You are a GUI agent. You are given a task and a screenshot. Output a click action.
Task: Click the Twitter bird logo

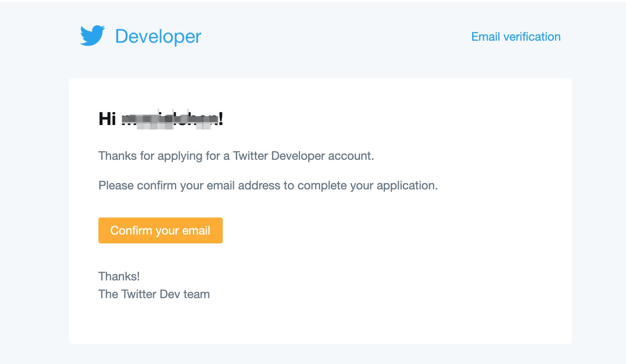click(x=92, y=36)
